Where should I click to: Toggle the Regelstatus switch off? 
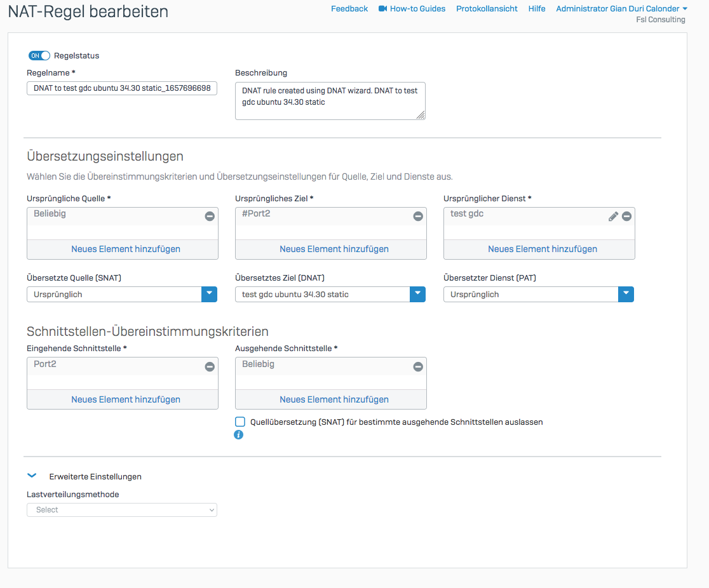click(x=39, y=56)
